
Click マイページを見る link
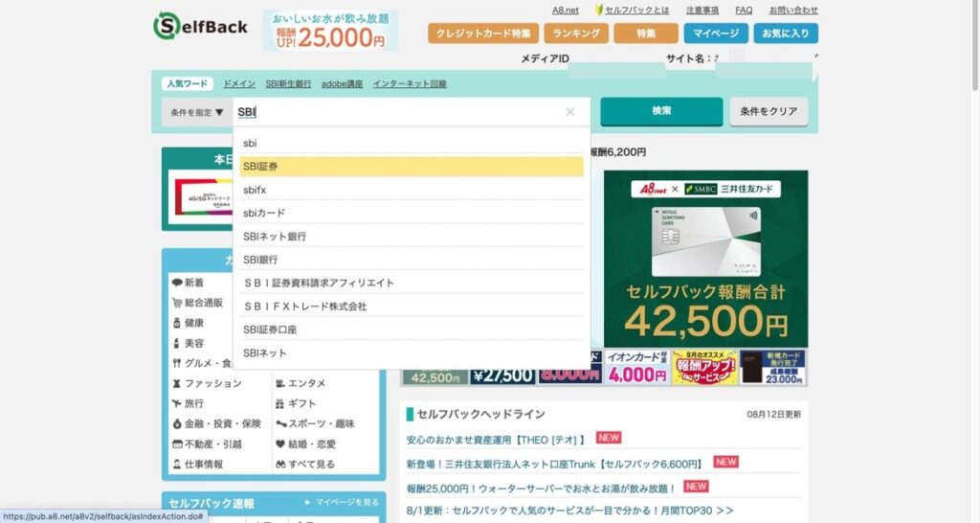click(x=343, y=502)
